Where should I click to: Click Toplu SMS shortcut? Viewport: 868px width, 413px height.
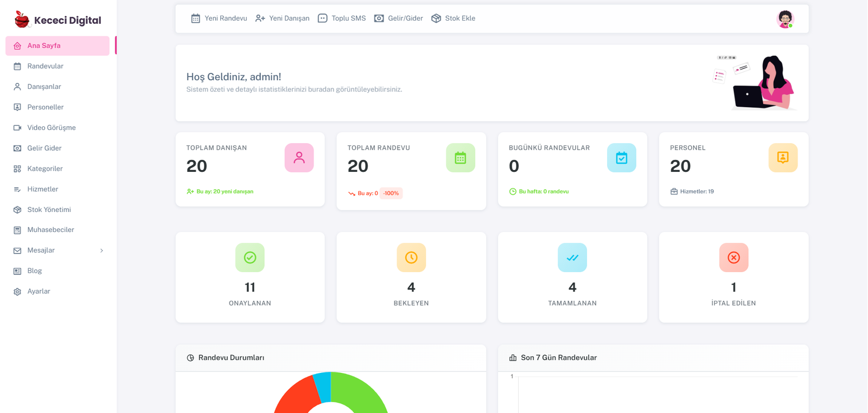pyautogui.click(x=342, y=18)
